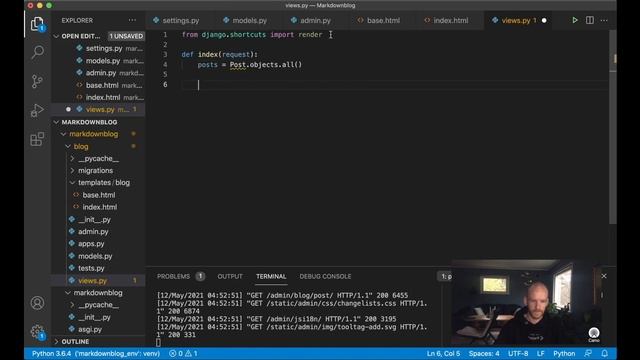Image resolution: width=640 pixels, height=360 pixels.
Task: Expand the __pycache__ folder under blog
Action: [x=72, y=158]
